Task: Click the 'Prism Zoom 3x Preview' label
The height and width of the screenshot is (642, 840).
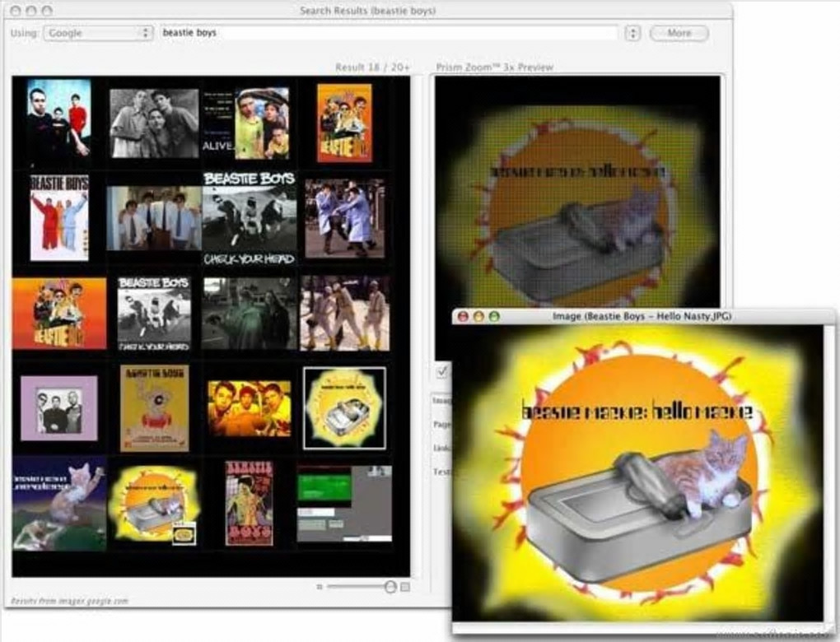Action: [x=494, y=67]
